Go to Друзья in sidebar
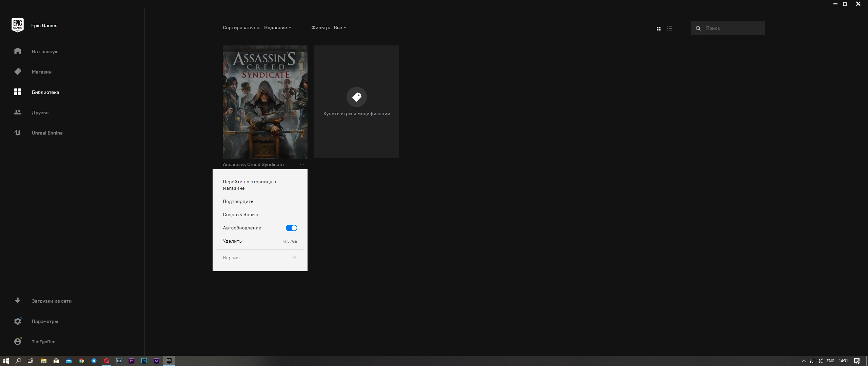The image size is (868, 366). click(x=40, y=113)
